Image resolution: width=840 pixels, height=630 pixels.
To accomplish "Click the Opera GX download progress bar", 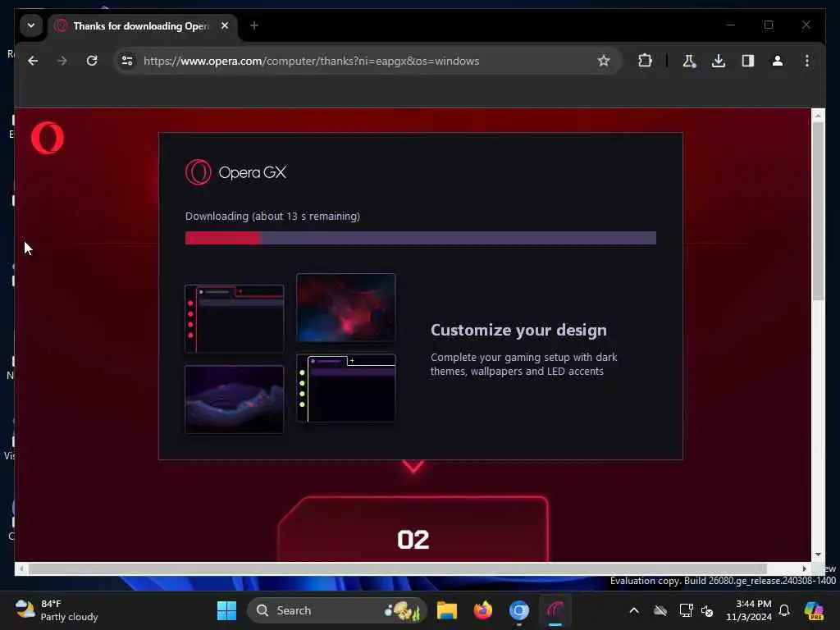I will tap(421, 239).
